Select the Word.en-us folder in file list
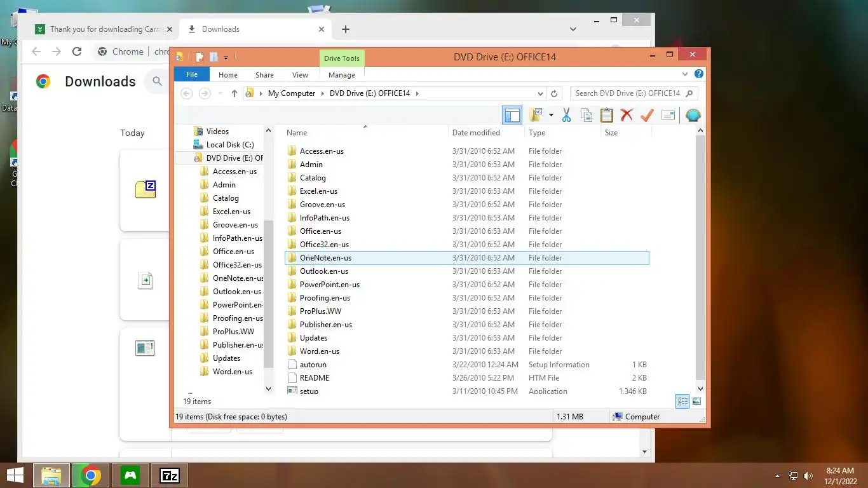This screenshot has width=868, height=488. [320, 351]
